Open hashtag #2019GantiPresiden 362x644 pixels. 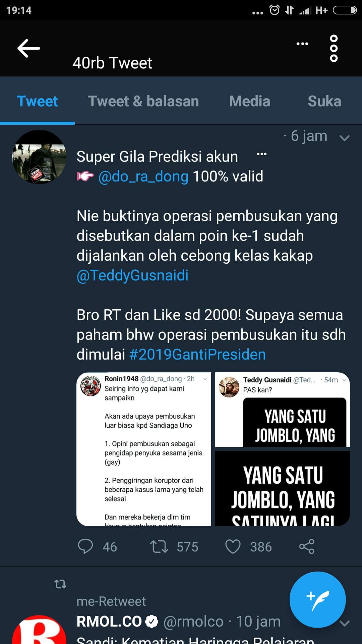(x=197, y=355)
